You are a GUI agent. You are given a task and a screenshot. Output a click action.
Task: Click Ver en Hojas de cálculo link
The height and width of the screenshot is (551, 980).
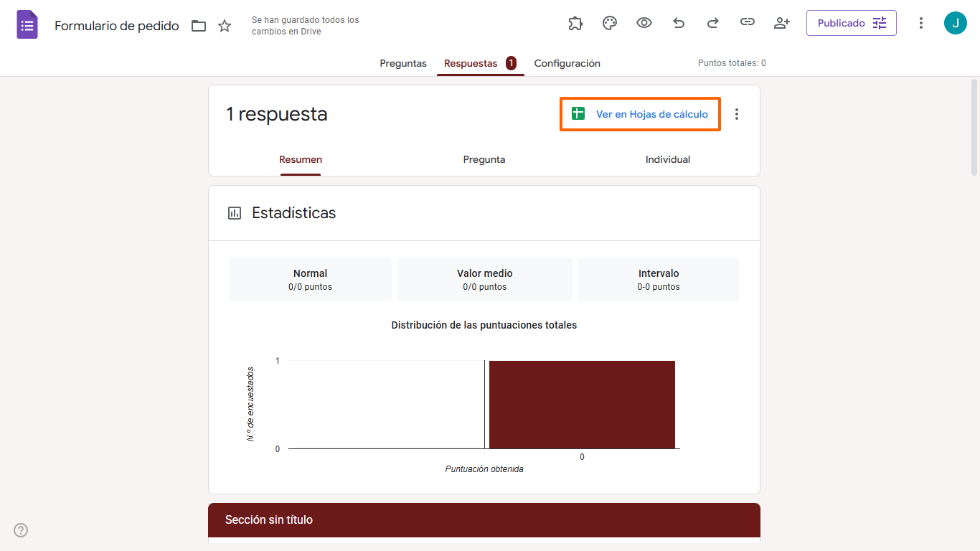pos(640,114)
